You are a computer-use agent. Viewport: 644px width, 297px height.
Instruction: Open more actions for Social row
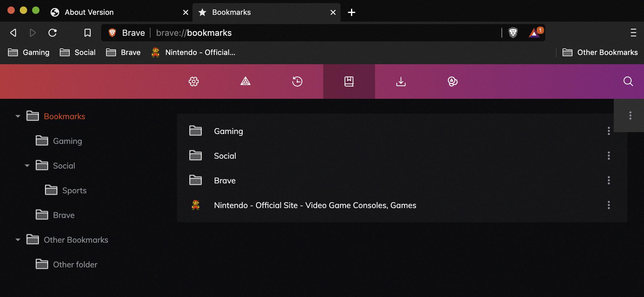click(x=609, y=156)
